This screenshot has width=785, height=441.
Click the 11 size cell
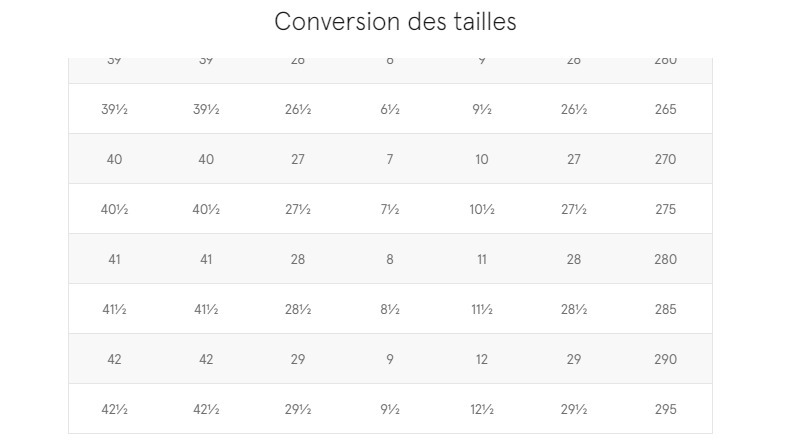coord(482,259)
